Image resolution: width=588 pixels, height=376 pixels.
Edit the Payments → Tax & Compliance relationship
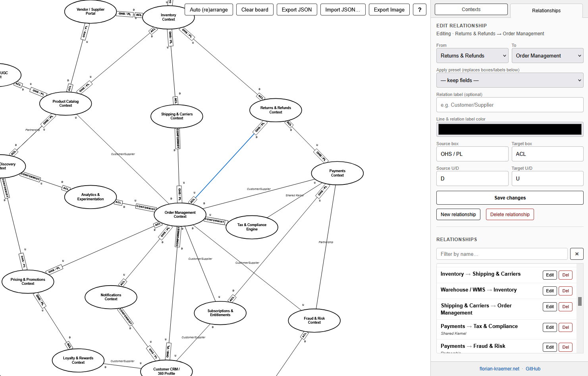click(x=549, y=327)
